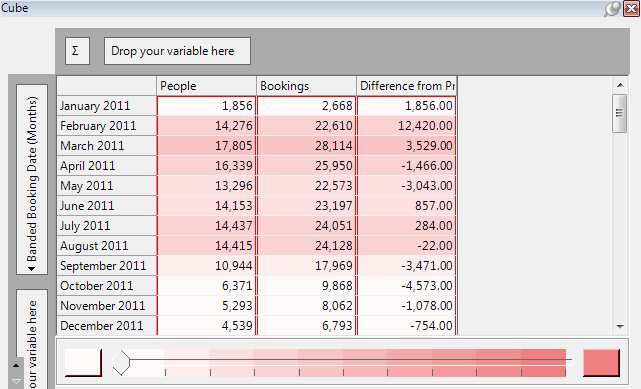Screen dimensions: 641x389
Task: Click the sigma statistics button
Action: [x=77, y=51]
